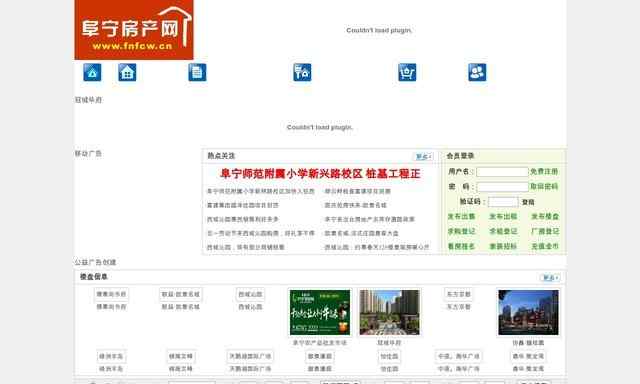
Task: Open the red headline about 阜宁师范附属小学新兴路校区
Action: (320, 174)
